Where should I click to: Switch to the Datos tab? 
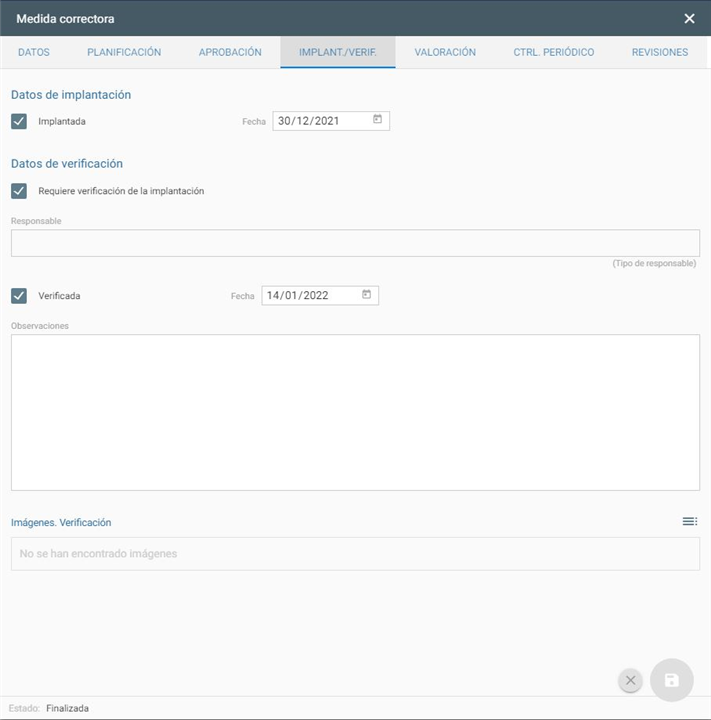point(34,52)
